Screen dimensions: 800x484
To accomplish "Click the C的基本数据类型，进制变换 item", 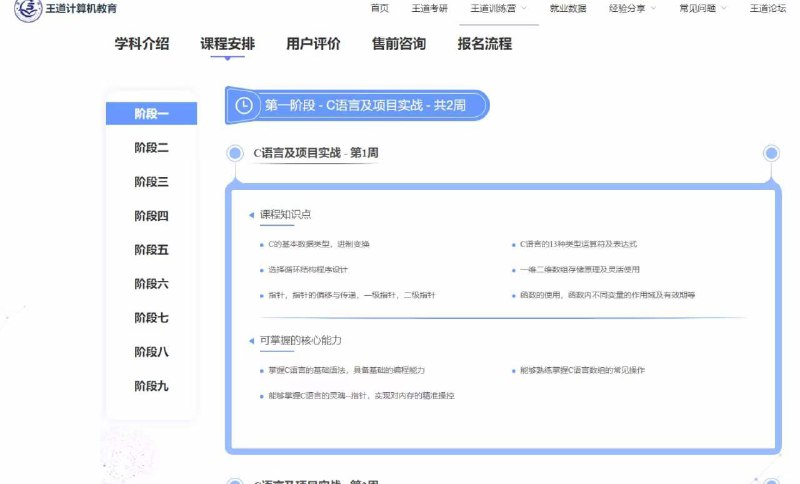I will (319, 244).
